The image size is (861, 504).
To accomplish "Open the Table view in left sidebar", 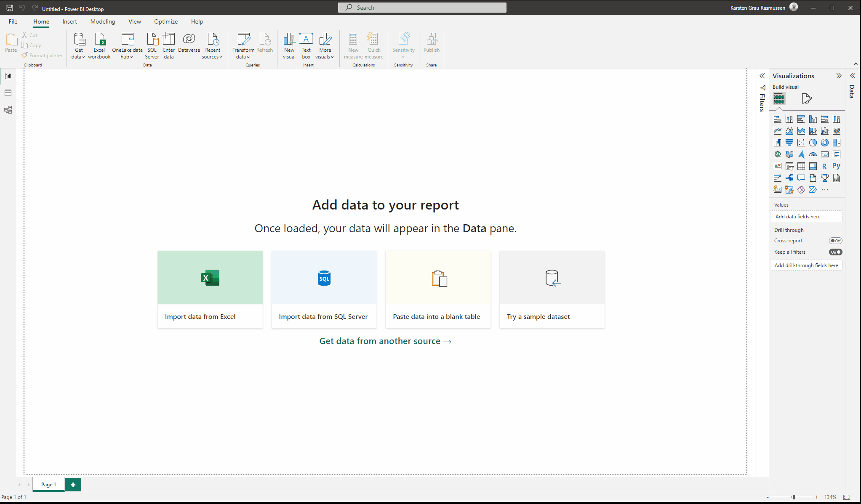I will (x=8, y=93).
